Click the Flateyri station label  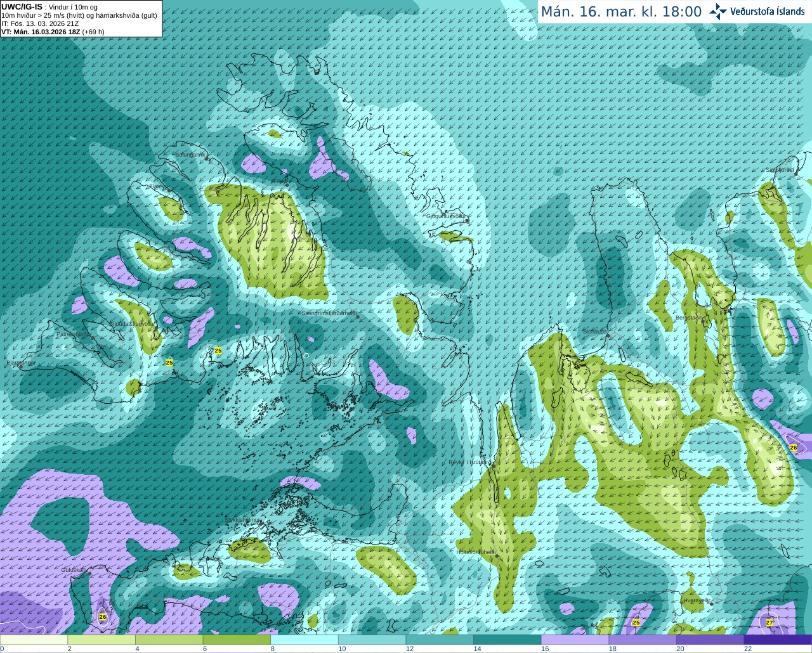click(x=158, y=186)
